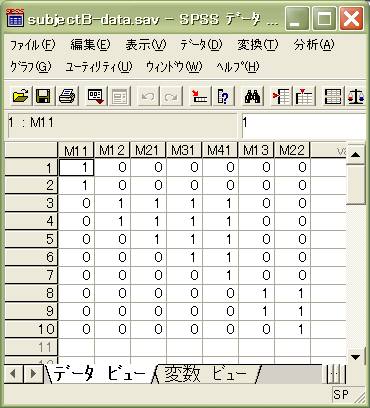Viewport: 370px width, 408px height.
Task: Click M21 cell in row 5
Action: pos(148,239)
